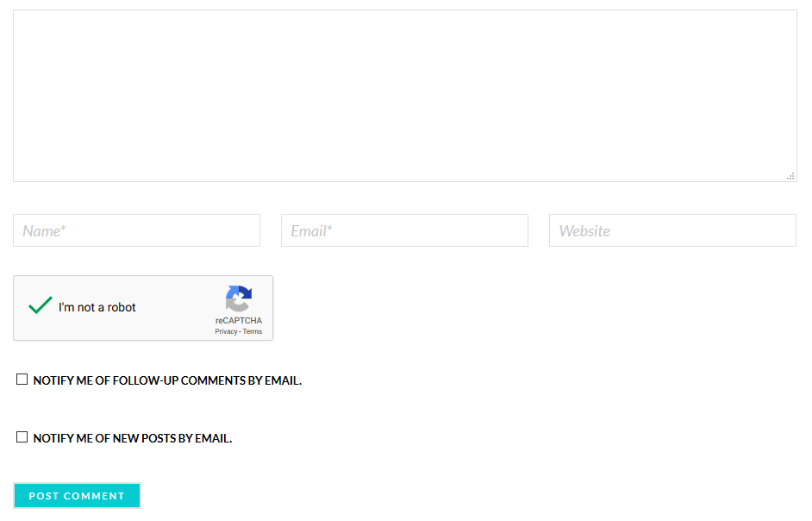Screen dimensions: 812x521
Task: Enable follow-up comments email notification checkbox
Action: [22, 380]
